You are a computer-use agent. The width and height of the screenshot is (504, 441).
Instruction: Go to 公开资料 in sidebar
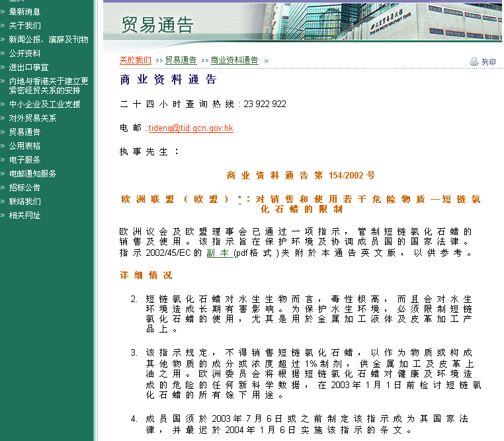point(24,54)
